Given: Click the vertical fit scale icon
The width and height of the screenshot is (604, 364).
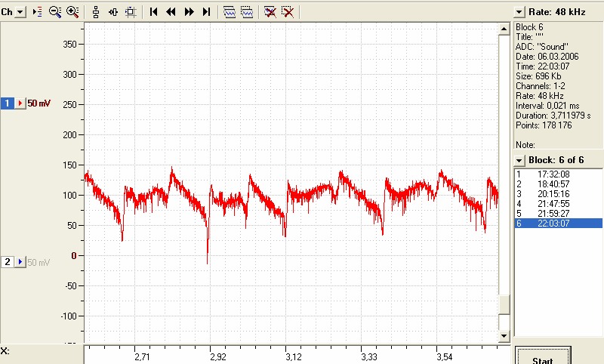Looking at the screenshot, I should 96,12.
